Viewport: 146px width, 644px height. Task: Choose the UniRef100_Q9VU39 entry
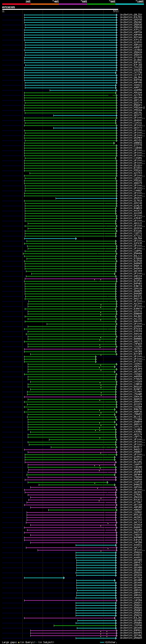pyautogui.click(x=131, y=289)
